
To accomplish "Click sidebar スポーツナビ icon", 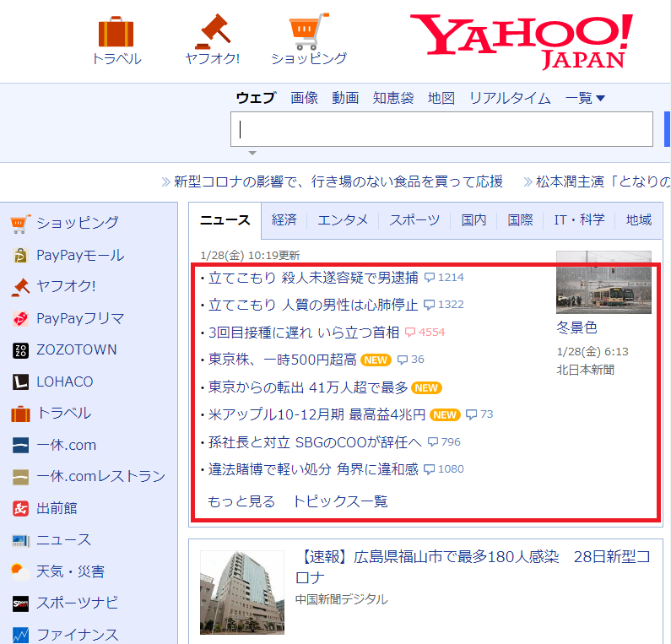I will pos(20,603).
